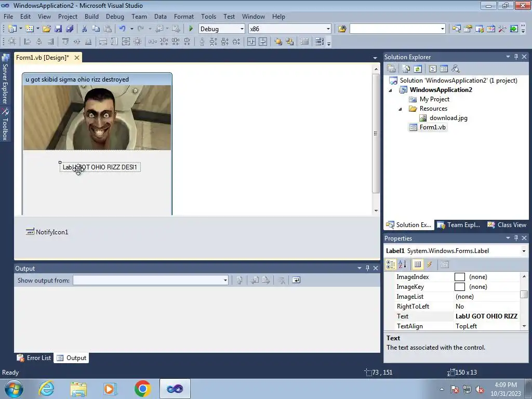
Task: Click the designer vertical scrollbar thumb
Action: point(376,134)
